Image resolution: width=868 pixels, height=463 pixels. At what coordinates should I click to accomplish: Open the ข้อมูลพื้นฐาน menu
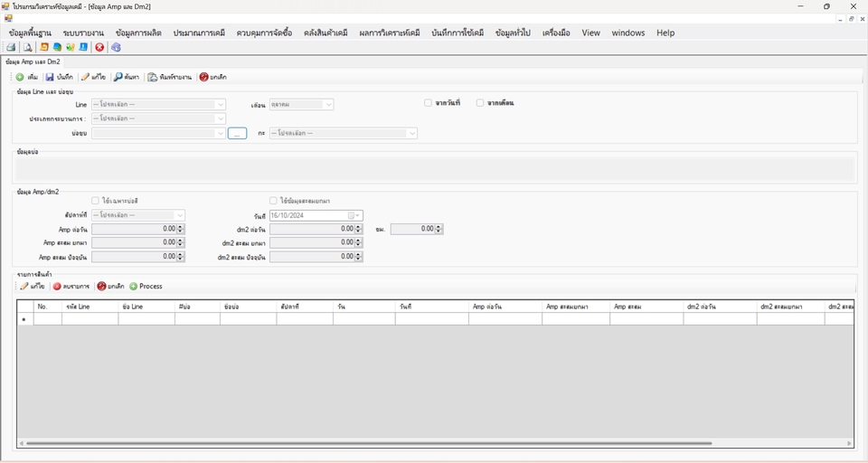pos(30,33)
